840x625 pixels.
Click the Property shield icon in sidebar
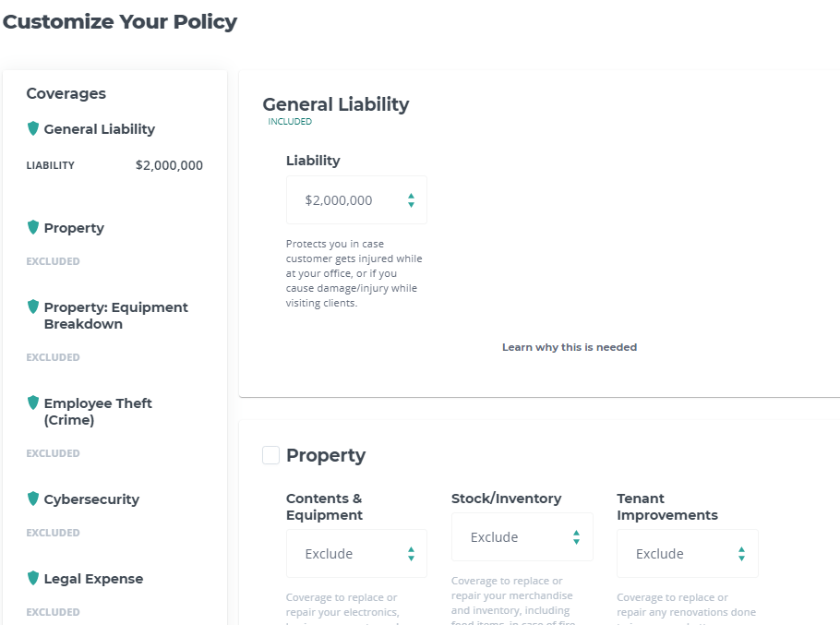(x=33, y=228)
